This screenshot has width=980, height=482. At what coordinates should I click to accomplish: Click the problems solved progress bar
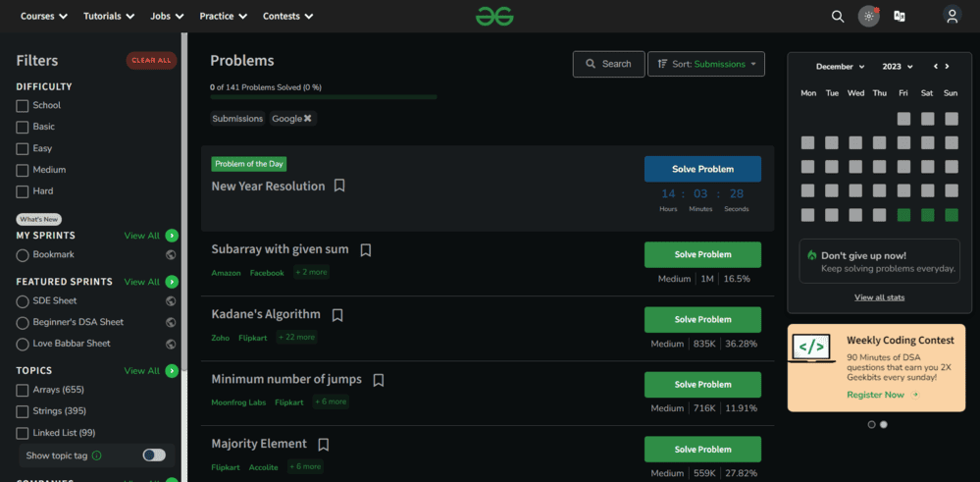point(324,97)
